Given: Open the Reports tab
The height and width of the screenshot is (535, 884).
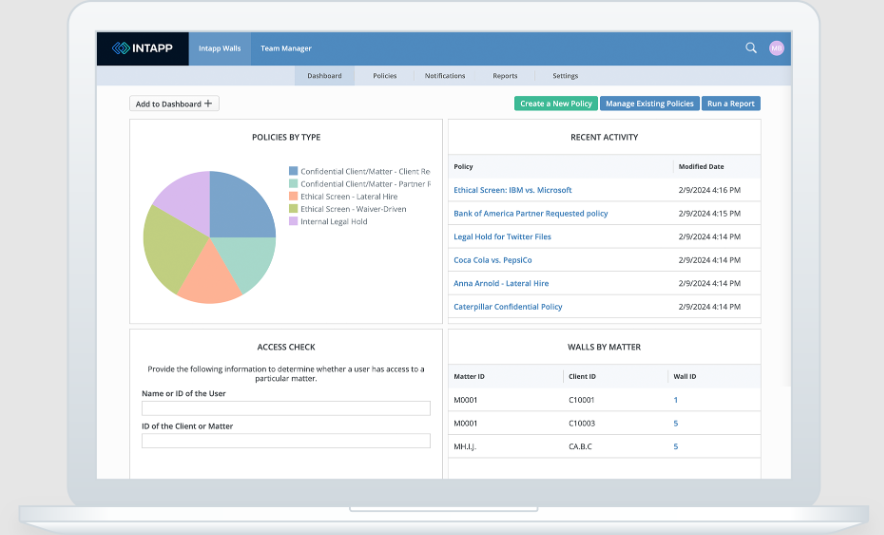Looking at the screenshot, I should 505,76.
